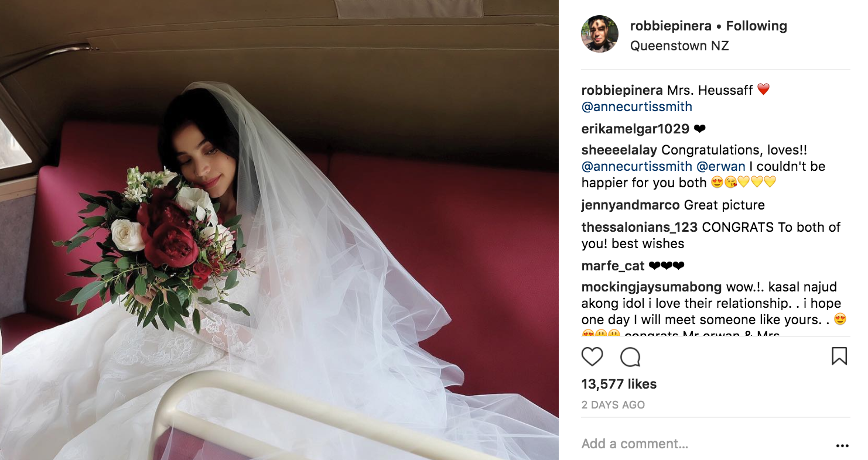Open the 2 DAYS AGO timestamp link

tap(613, 405)
